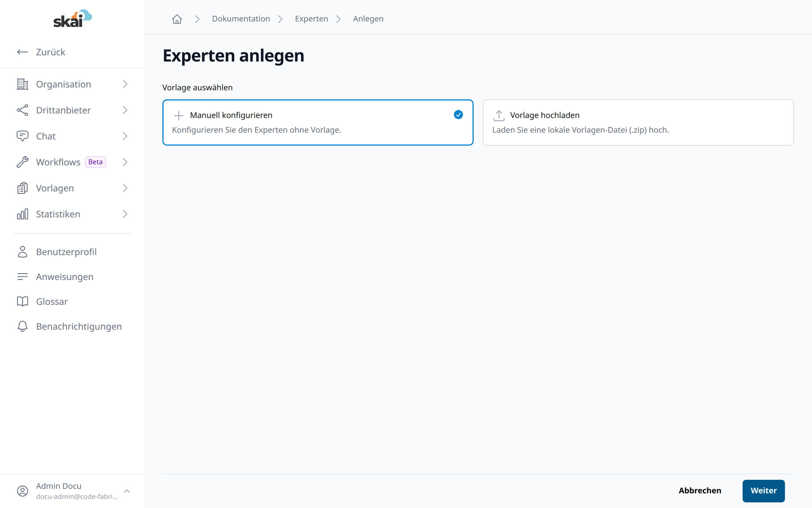Expand the Workflows chevron

(x=125, y=162)
